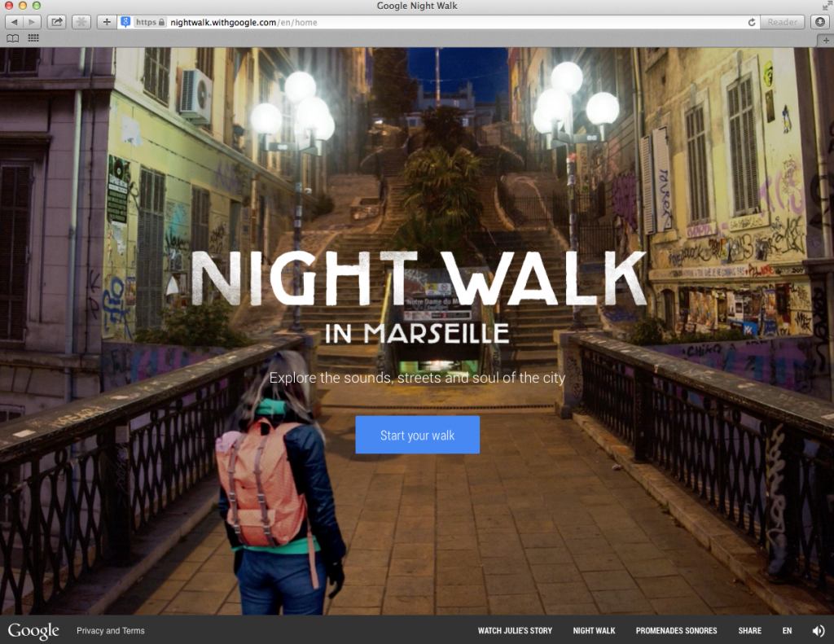The width and height of the screenshot is (834, 644).
Task: Click the Start your walk button
Action: click(x=418, y=435)
